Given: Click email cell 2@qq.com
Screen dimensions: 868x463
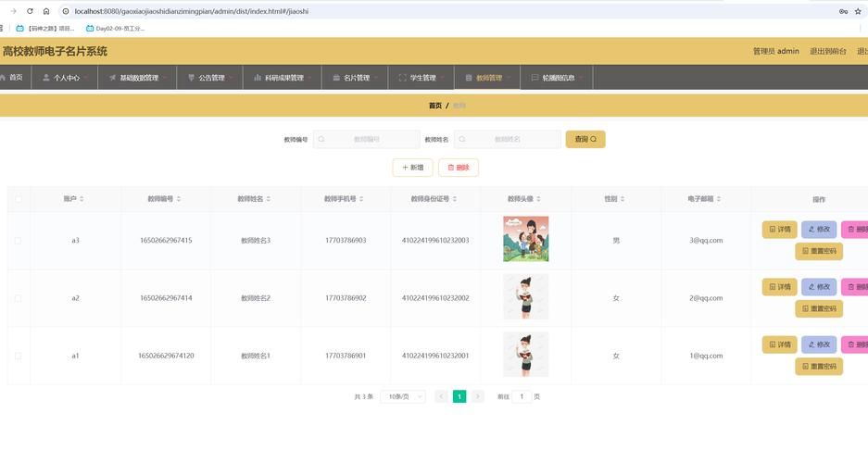Looking at the screenshot, I should [x=706, y=297].
